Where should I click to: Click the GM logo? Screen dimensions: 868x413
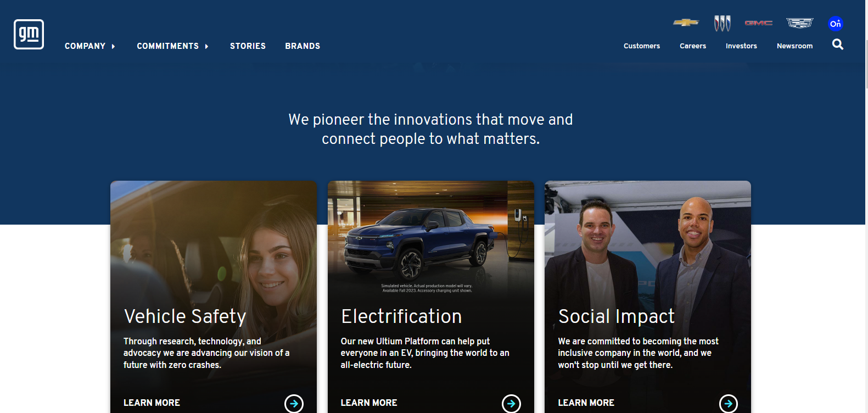(29, 34)
